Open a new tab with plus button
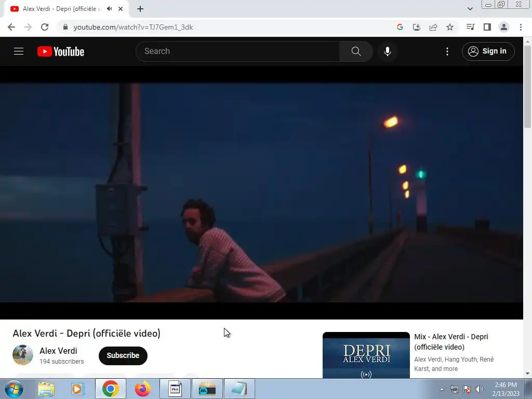Screen dimensions: 532x399 pyautogui.click(x=140, y=9)
